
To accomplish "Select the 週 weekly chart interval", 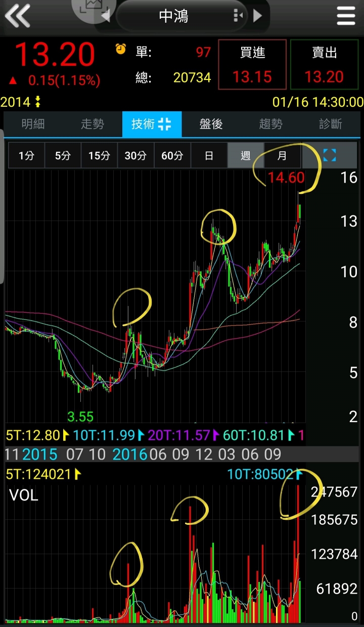I will (245, 155).
